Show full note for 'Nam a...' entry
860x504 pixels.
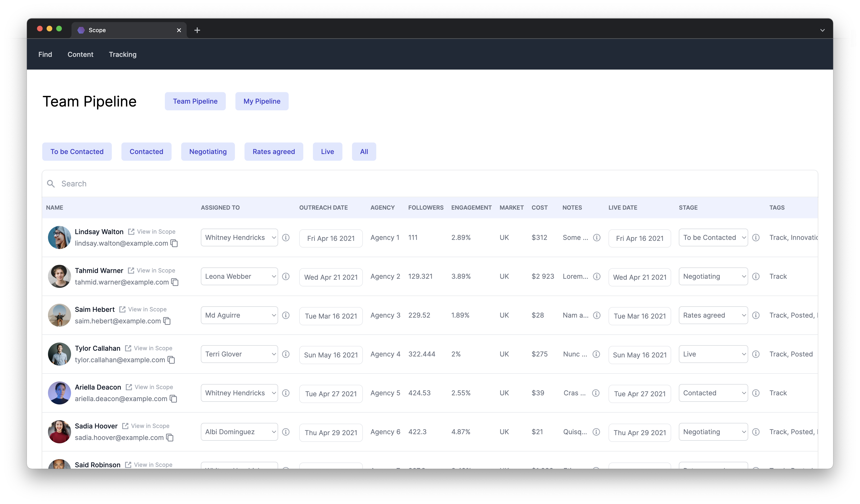tap(597, 315)
